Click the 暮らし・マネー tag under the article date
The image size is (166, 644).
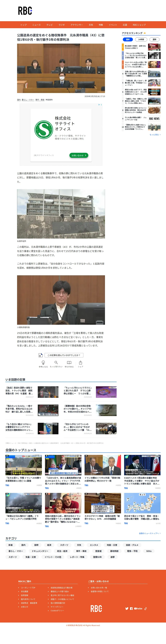28,100
